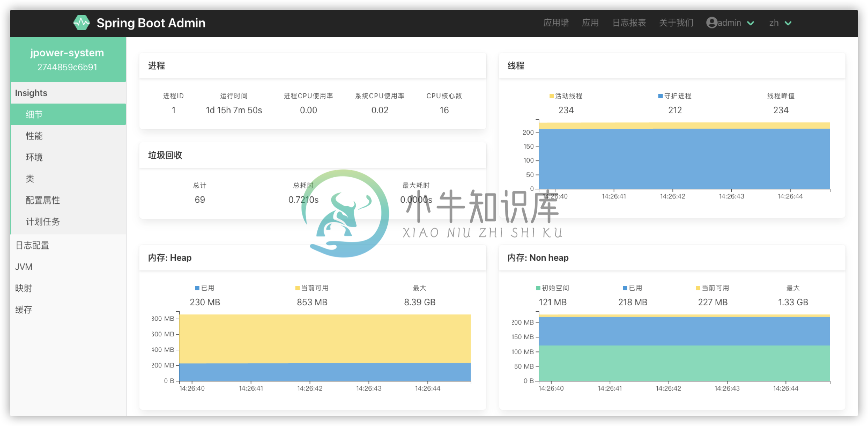Open the 配置属性 sidebar item
868x426 pixels.
pyautogui.click(x=68, y=200)
